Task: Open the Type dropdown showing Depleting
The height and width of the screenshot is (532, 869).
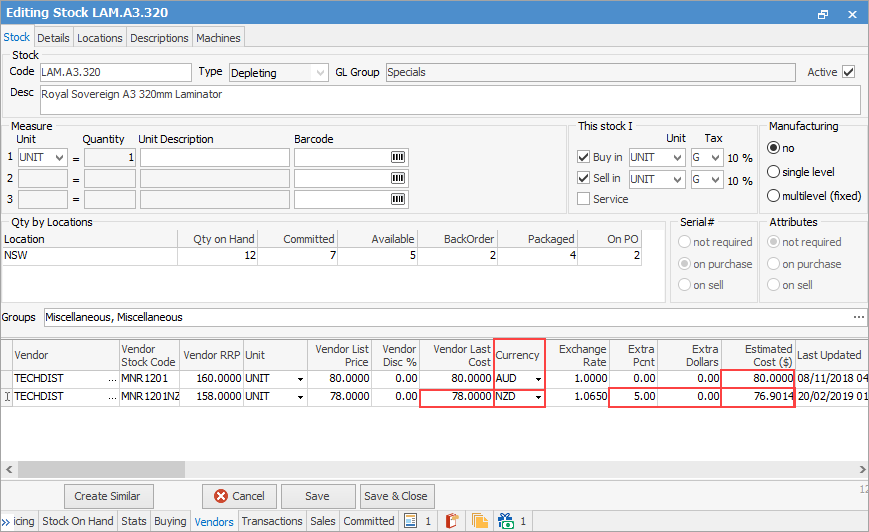Action: (x=319, y=73)
